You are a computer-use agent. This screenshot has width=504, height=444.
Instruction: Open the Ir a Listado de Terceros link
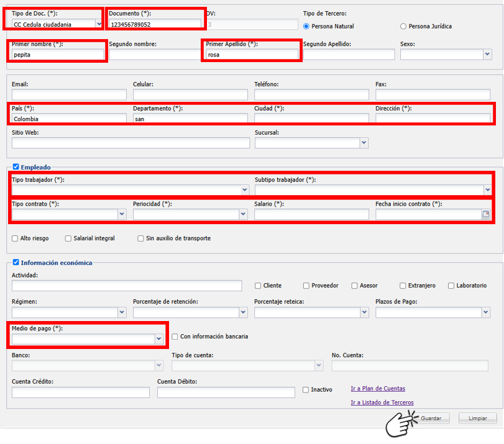tap(382, 402)
